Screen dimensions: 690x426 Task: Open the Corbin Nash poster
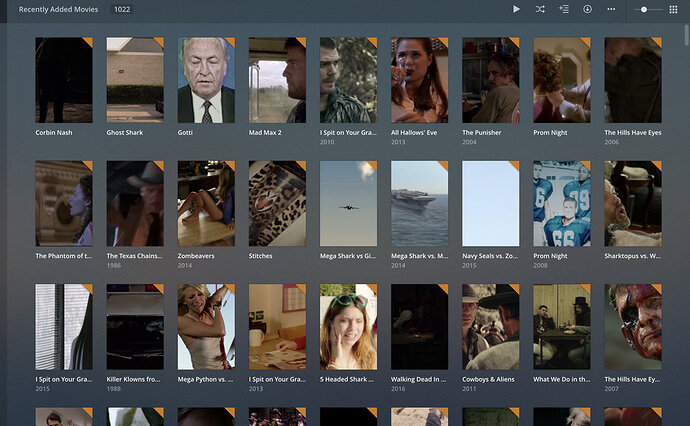click(x=64, y=80)
